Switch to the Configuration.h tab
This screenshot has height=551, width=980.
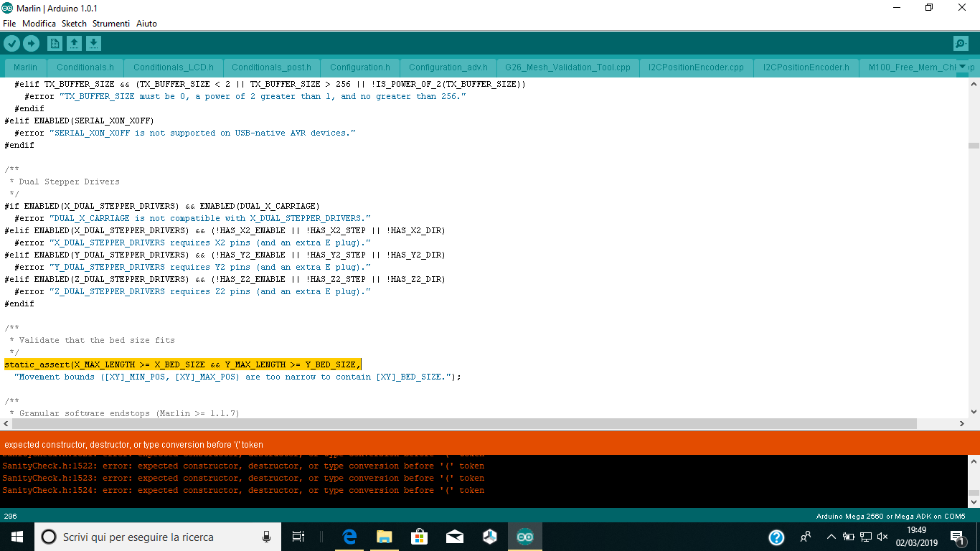point(359,67)
